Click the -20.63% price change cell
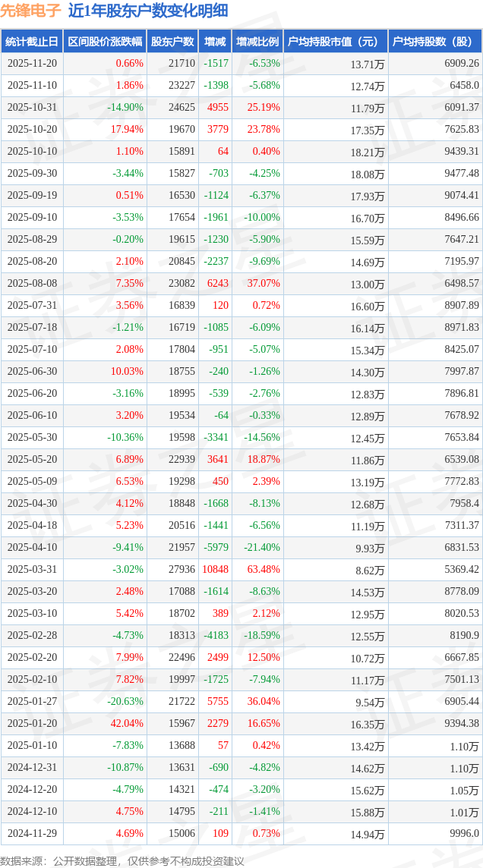483x868 pixels. coord(125,702)
